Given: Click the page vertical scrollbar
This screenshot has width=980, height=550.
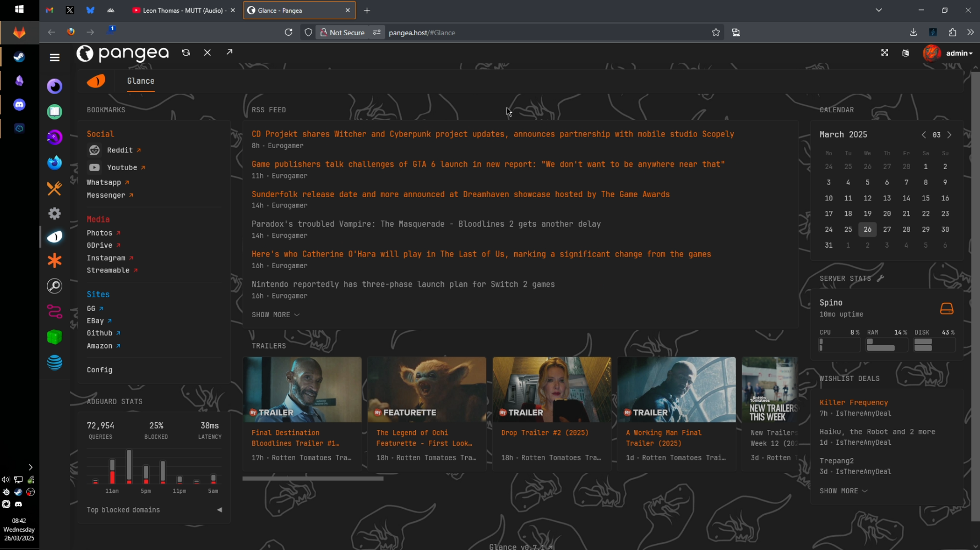Looking at the screenshot, I should 975,296.
